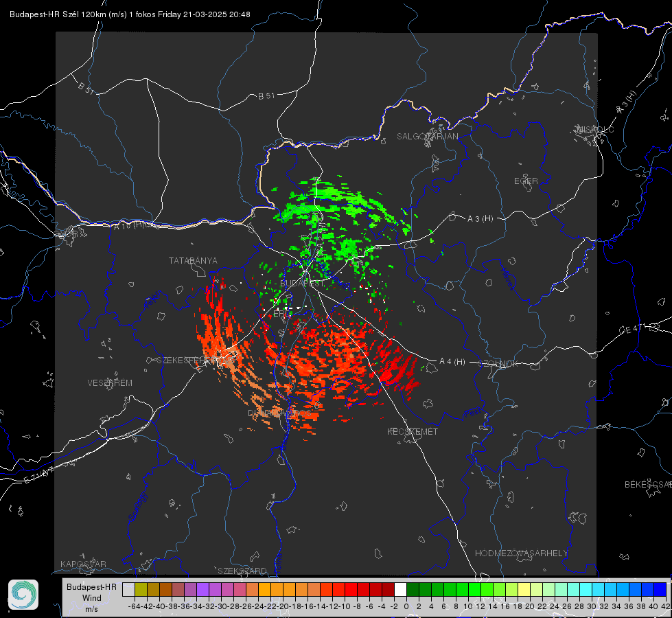672x618 pixels.
Task: Select the HÓDMEZŐVÁSÁRHELY city label
Action: 521,553
